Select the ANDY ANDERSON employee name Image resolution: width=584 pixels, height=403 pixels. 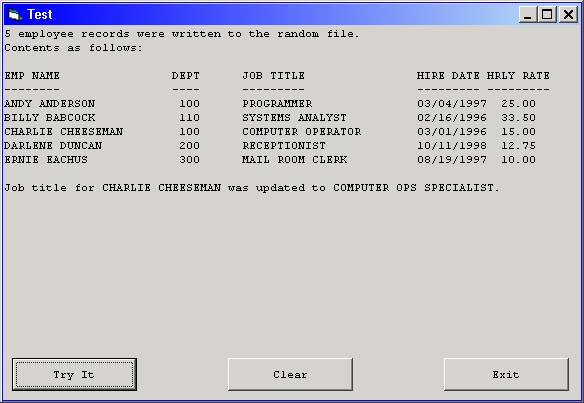[x=50, y=104]
